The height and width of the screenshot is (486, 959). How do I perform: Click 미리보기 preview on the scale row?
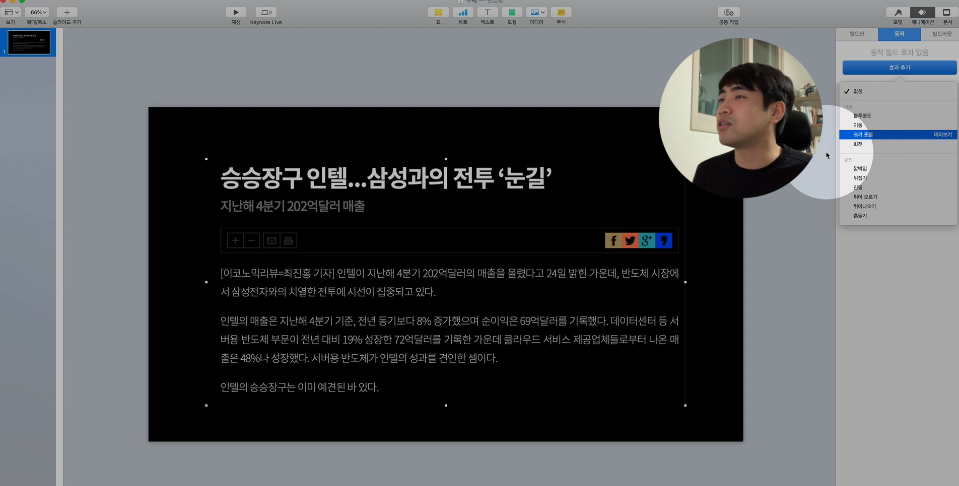click(943, 134)
